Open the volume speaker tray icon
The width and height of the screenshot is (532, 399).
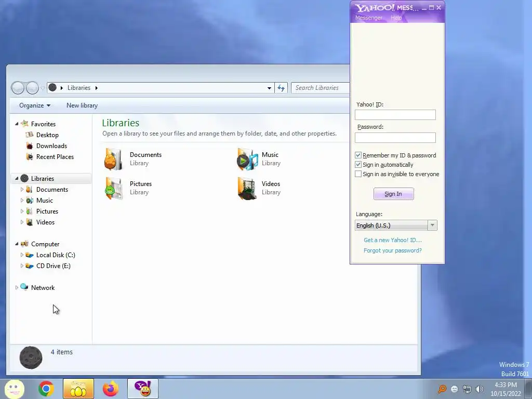[480, 389]
